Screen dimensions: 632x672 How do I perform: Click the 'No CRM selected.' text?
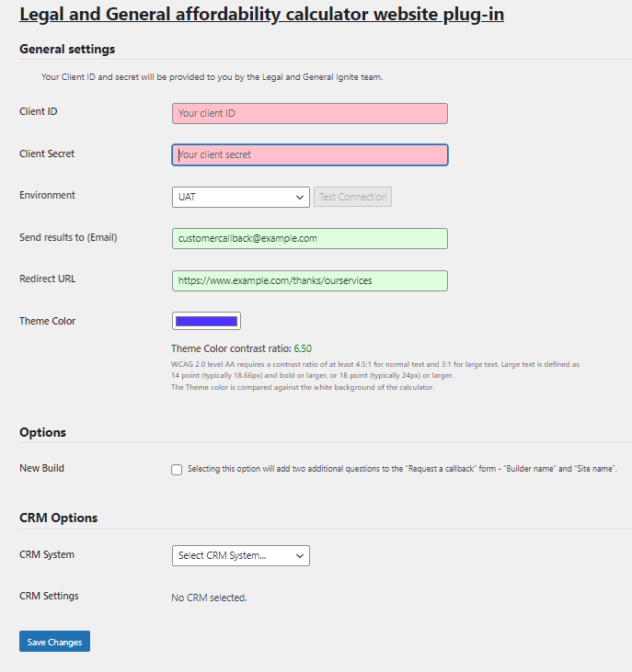pos(209,598)
